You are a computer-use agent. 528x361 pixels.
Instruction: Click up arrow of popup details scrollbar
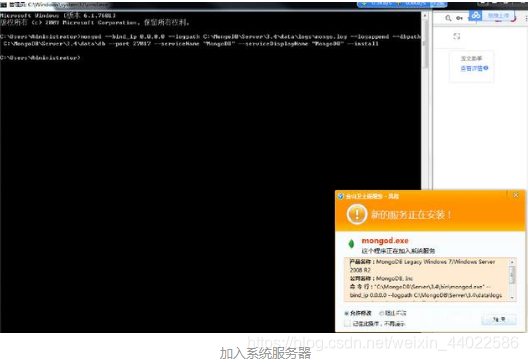(x=512, y=262)
